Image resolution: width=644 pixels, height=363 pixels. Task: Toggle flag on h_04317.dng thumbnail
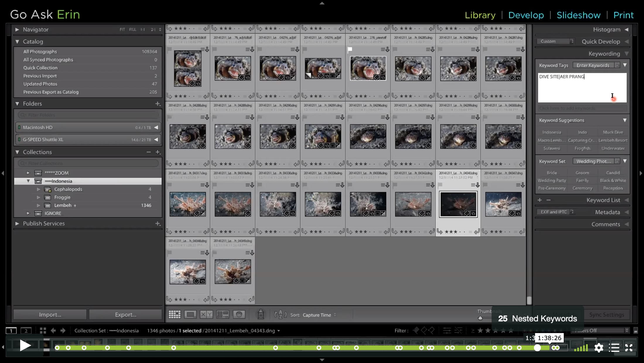click(169, 185)
